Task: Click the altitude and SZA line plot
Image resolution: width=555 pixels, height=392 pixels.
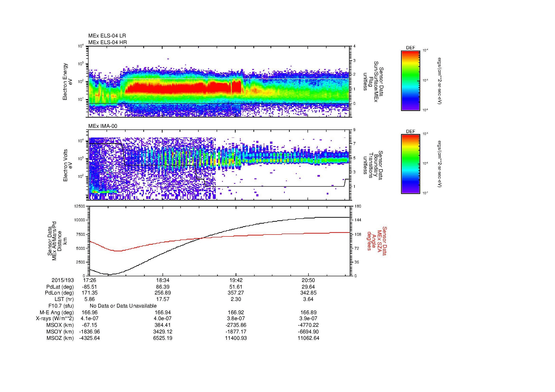Action: (x=219, y=241)
